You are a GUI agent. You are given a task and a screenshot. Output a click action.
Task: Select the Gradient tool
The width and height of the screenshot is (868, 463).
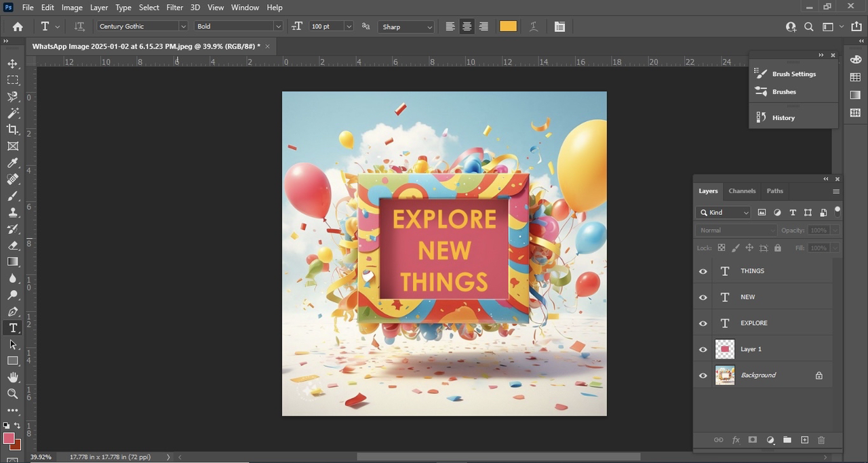click(x=13, y=262)
